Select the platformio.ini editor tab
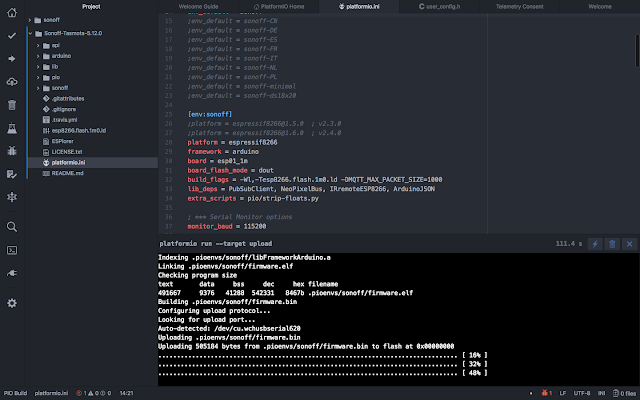This screenshot has width=640, height=400. [x=359, y=7]
